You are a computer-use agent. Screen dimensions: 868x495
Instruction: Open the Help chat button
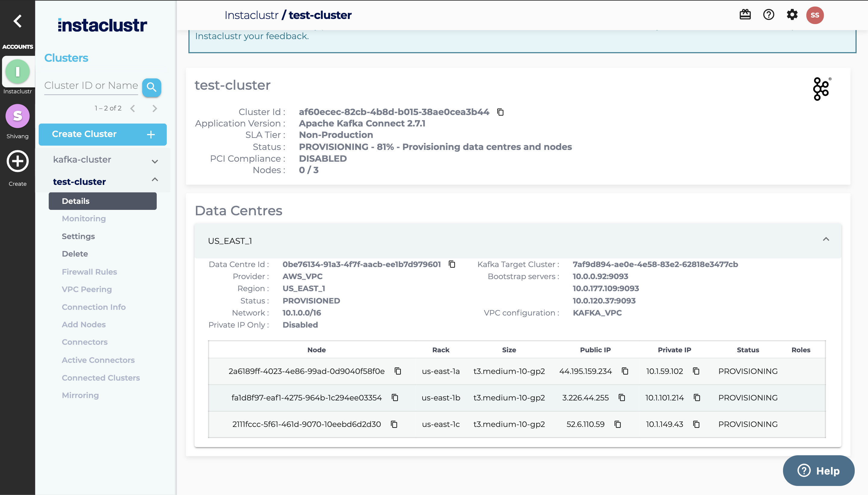818,471
